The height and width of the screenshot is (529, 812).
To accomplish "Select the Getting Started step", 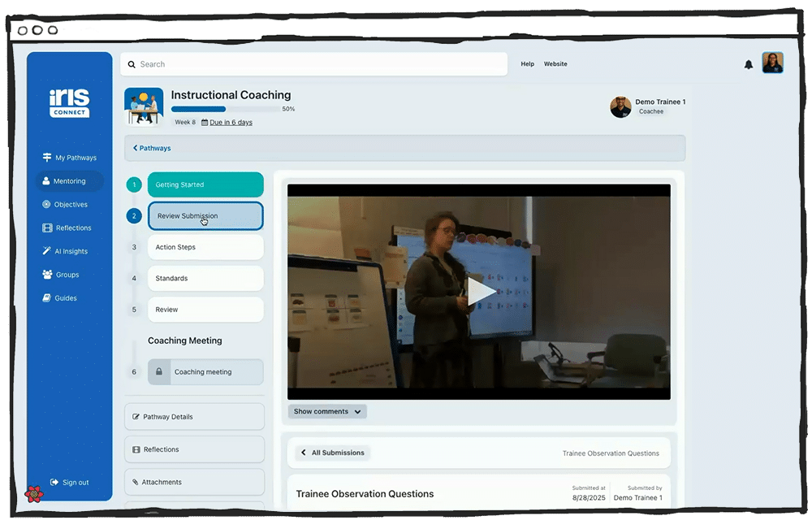I will coord(205,184).
